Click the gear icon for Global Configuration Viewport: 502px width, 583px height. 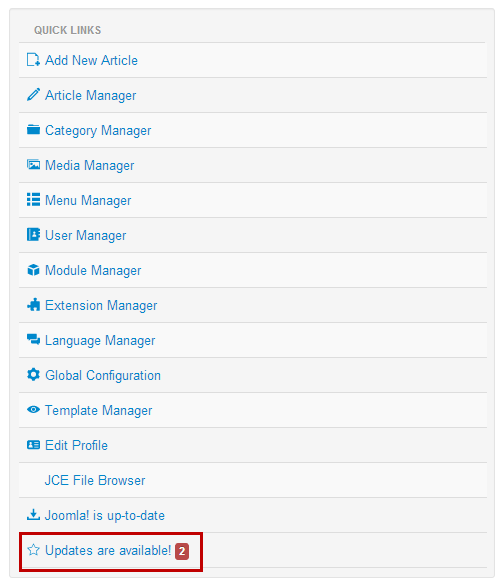coord(33,374)
